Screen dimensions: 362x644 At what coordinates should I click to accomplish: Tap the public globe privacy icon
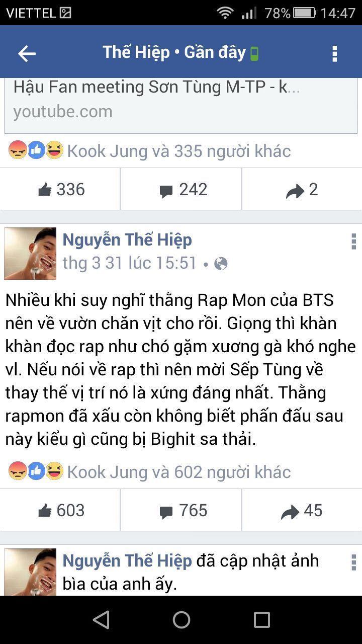tap(221, 264)
